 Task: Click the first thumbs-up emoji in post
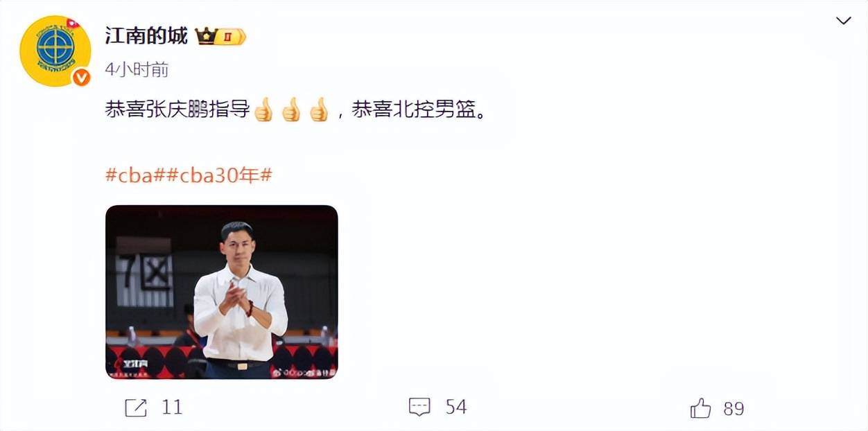pos(263,109)
